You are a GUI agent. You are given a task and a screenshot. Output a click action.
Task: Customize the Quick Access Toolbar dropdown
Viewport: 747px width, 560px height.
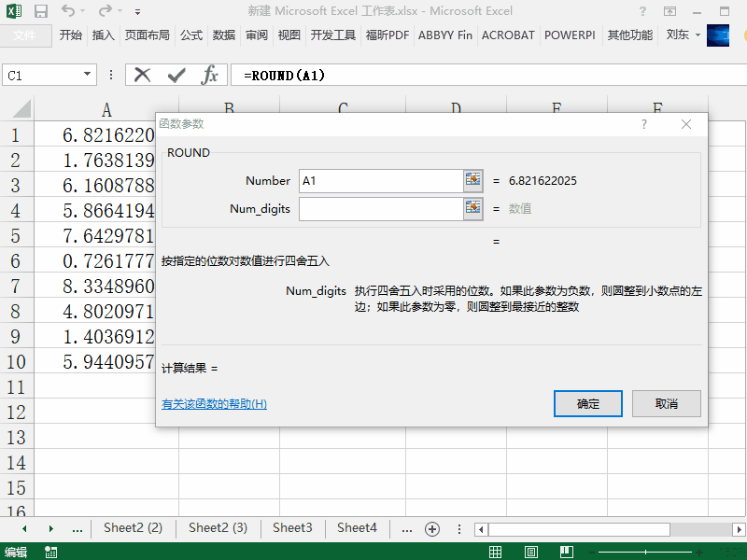click(x=137, y=11)
